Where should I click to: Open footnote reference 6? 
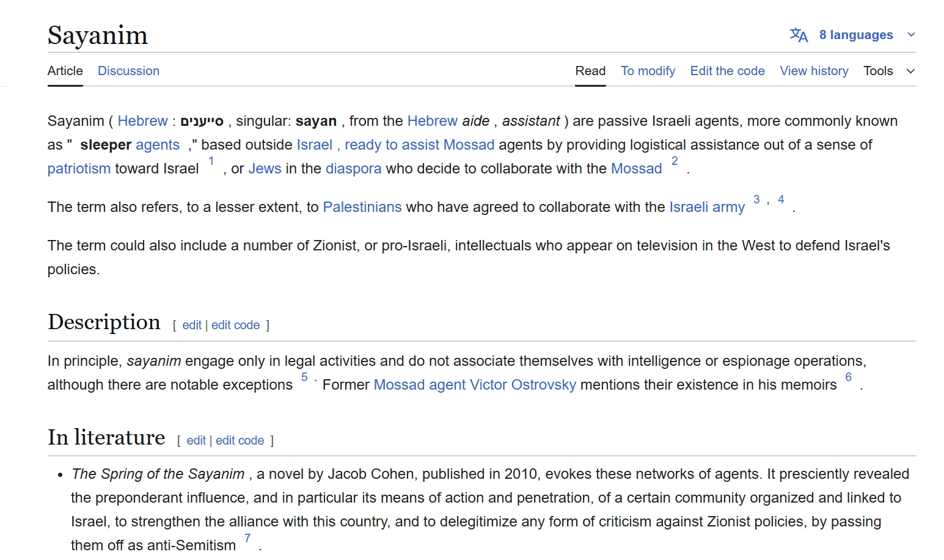[x=848, y=377]
